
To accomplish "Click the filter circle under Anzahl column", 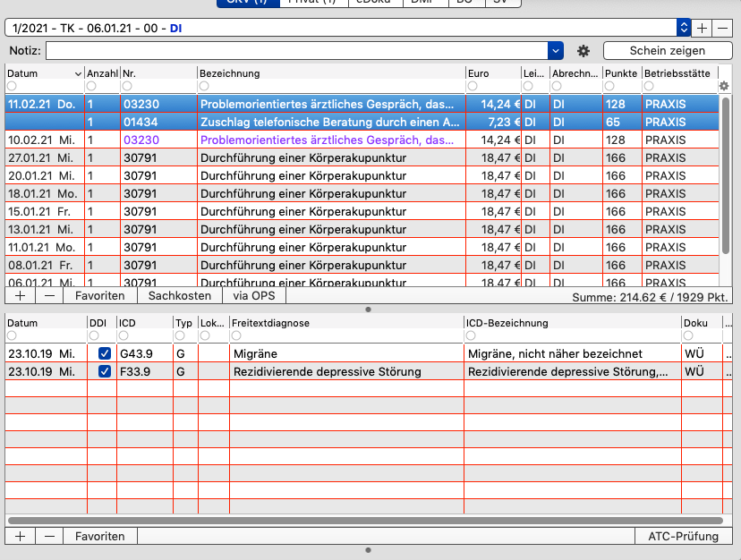I will coord(91,86).
